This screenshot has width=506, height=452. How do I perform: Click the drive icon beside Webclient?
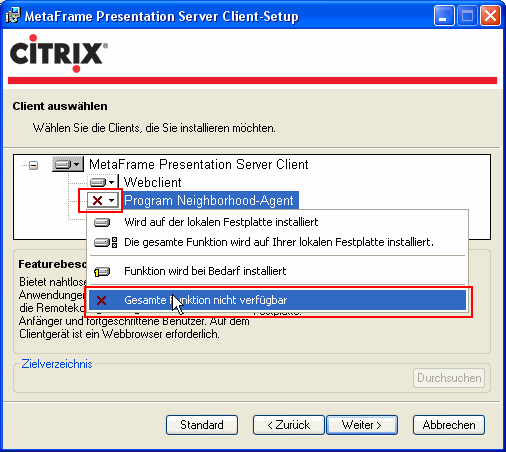98,182
